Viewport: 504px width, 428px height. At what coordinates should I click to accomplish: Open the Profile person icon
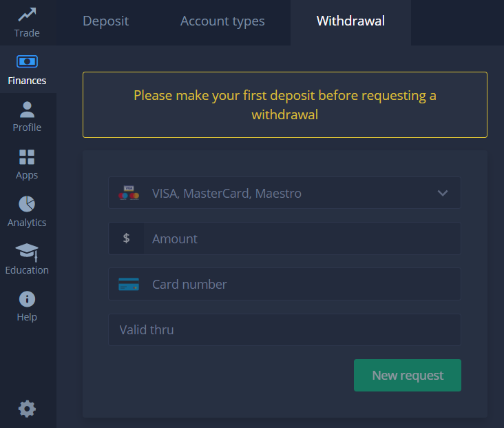click(27, 110)
